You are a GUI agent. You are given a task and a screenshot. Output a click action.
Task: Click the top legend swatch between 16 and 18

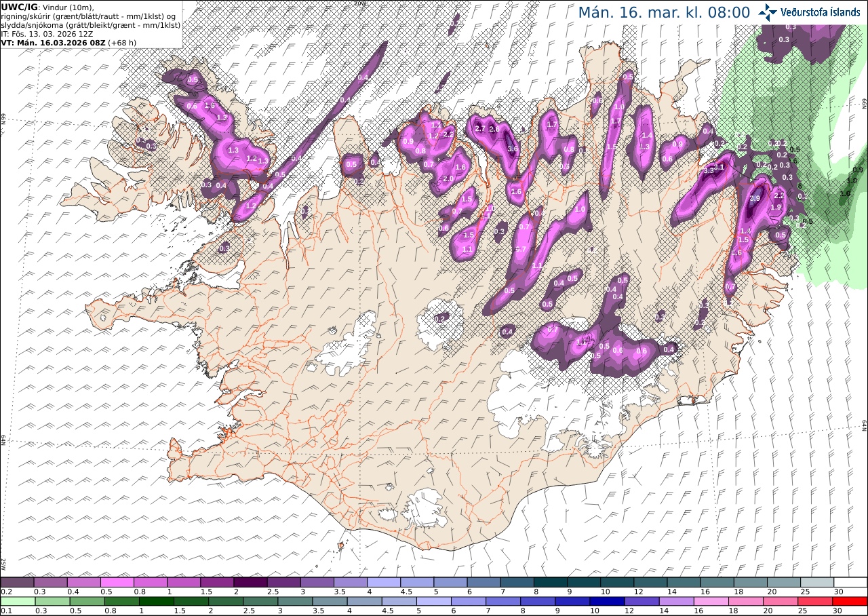[x=717, y=582]
